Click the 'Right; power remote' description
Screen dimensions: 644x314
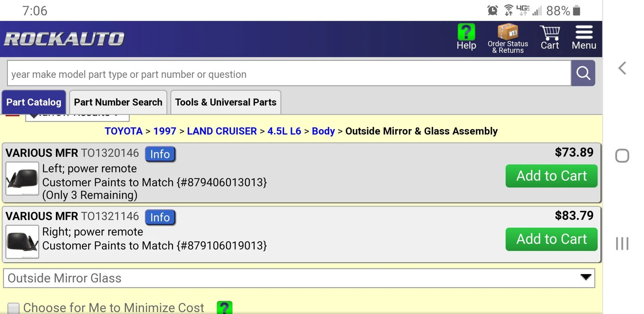point(93,232)
